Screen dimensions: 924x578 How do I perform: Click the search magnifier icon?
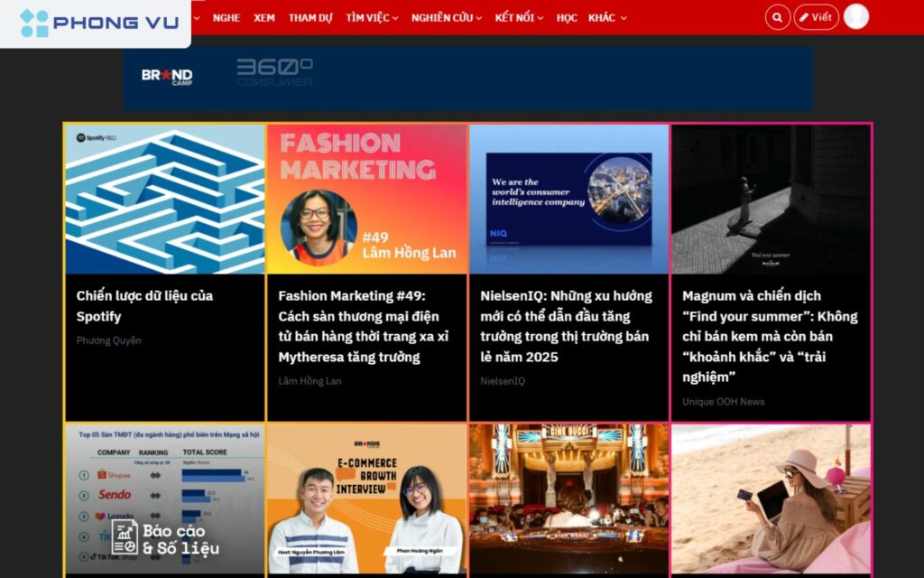point(777,16)
